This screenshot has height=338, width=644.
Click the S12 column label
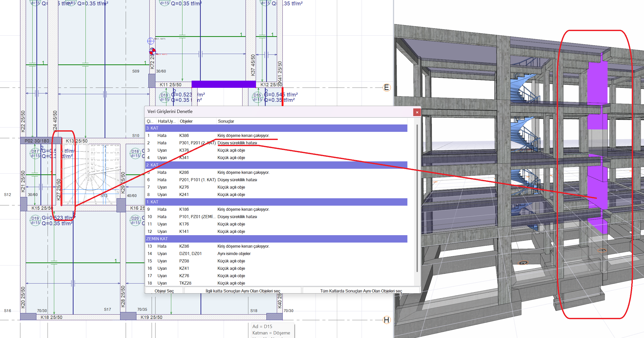click(x=7, y=194)
